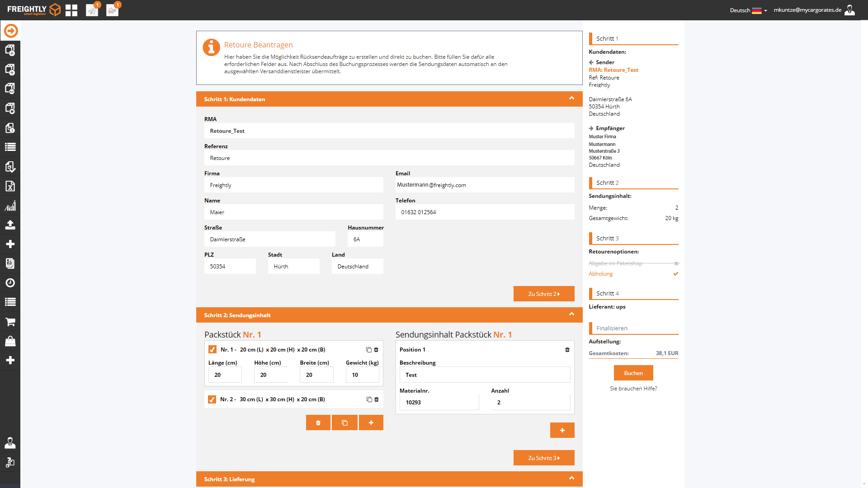Duplicate package Nr. 1 via its copy icon

coord(368,350)
